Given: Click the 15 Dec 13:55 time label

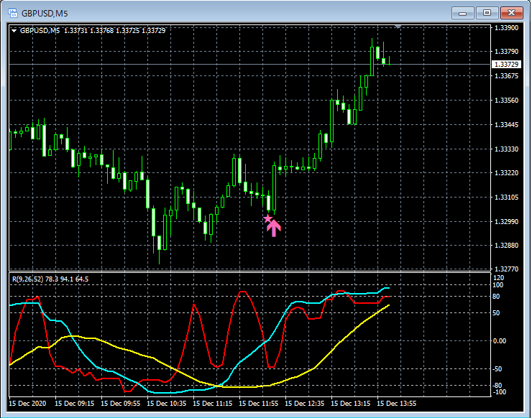Looking at the screenshot, I should (397, 404).
